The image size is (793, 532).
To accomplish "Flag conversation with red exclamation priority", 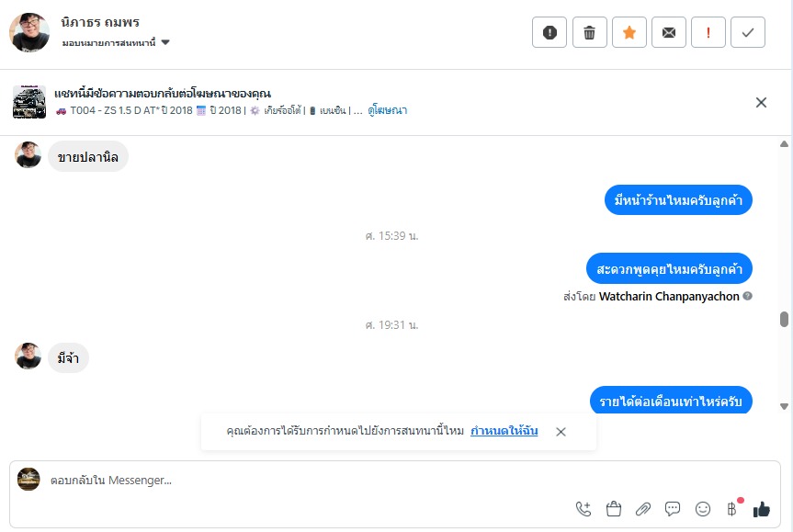I will coord(708,33).
